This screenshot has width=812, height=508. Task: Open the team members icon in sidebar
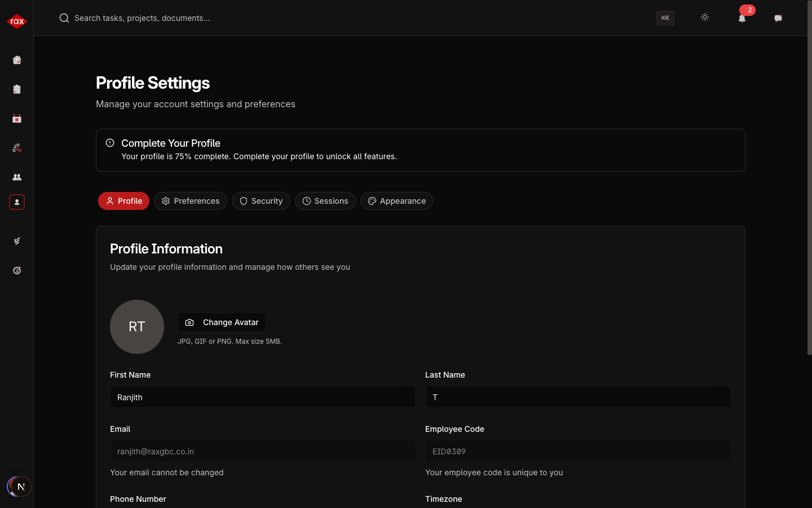click(17, 177)
